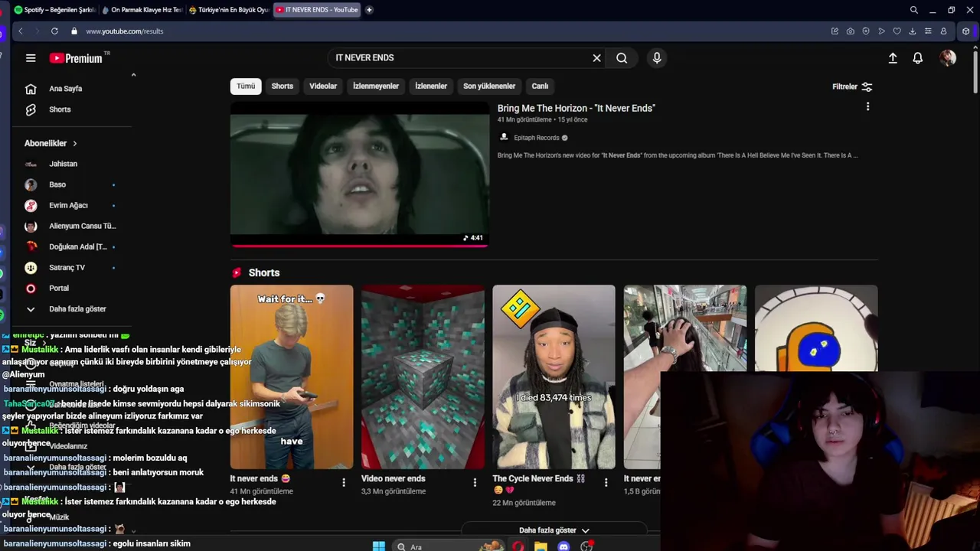Screen dimensions: 980x551
Task: Click "The Cycle Never Ends" short title
Action: click(x=538, y=479)
